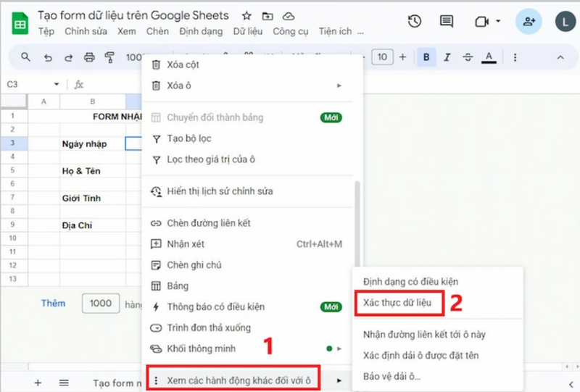580x392 pixels.
Task: Expand the video call dropdown arrow
Action: pos(498,21)
